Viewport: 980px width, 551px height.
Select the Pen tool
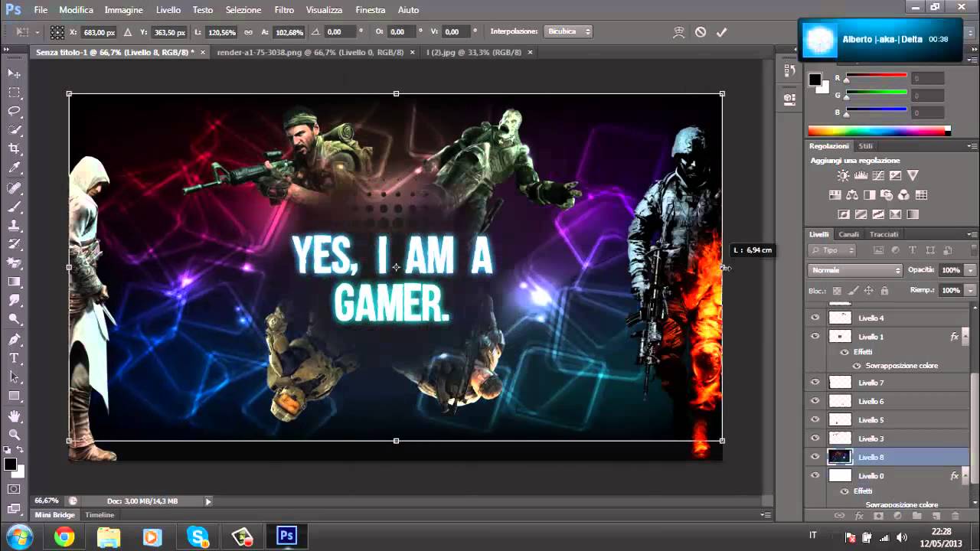tap(14, 339)
